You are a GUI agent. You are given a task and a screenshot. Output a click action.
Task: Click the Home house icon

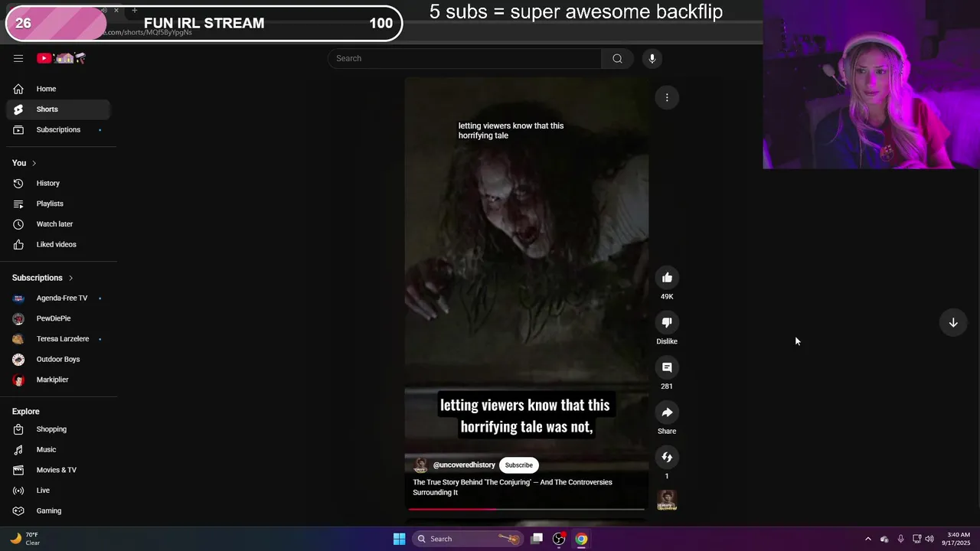pyautogui.click(x=18, y=89)
